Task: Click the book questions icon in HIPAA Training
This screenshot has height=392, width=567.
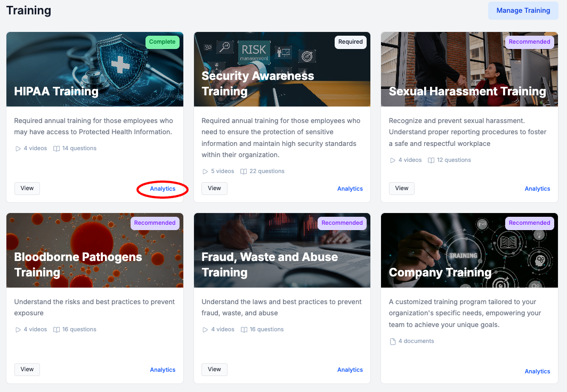Action: 56,149
